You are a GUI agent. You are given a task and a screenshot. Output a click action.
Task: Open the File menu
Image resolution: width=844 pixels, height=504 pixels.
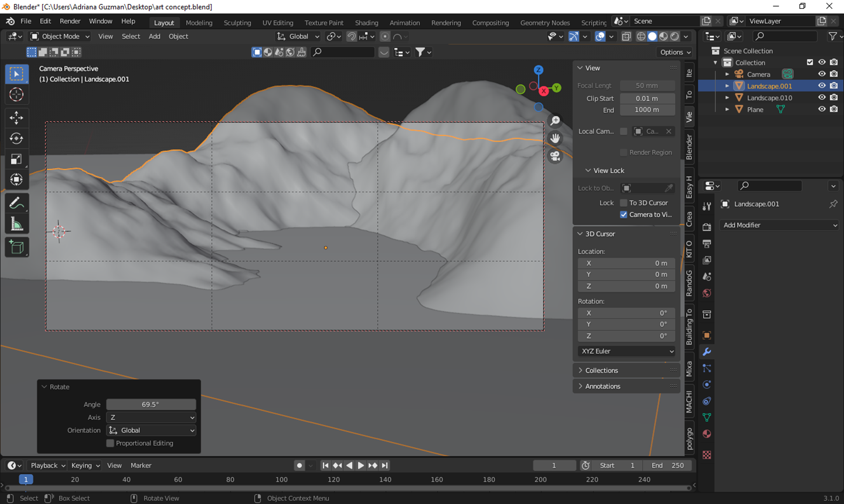[x=26, y=21]
